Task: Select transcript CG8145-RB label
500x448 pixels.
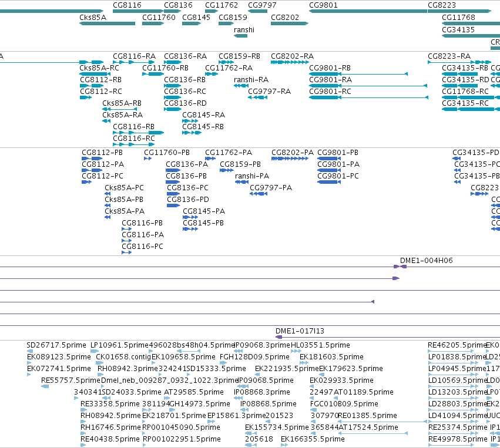Action: [x=203, y=127]
